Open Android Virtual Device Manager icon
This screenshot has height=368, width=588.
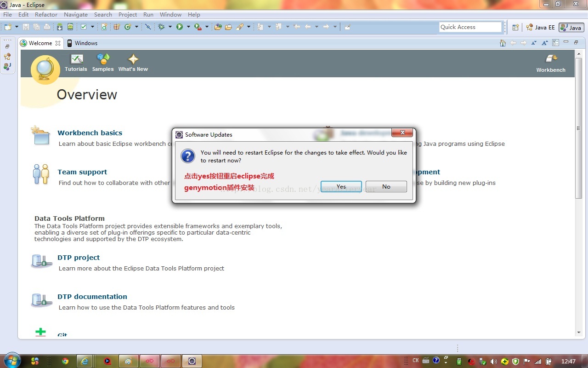pyautogui.click(x=70, y=27)
